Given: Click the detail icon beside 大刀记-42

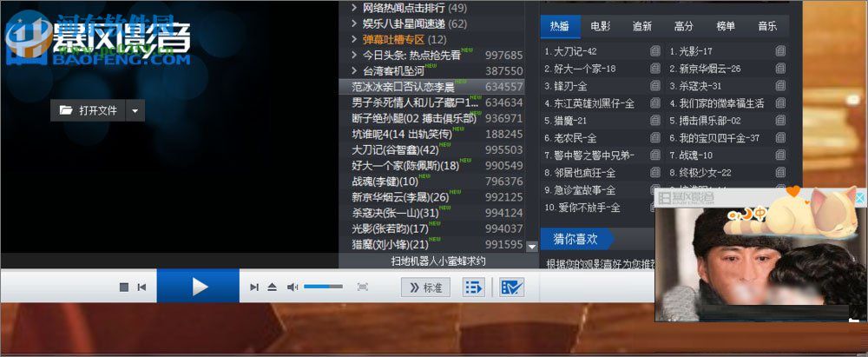Looking at the screenshot, I should [654, 51].
